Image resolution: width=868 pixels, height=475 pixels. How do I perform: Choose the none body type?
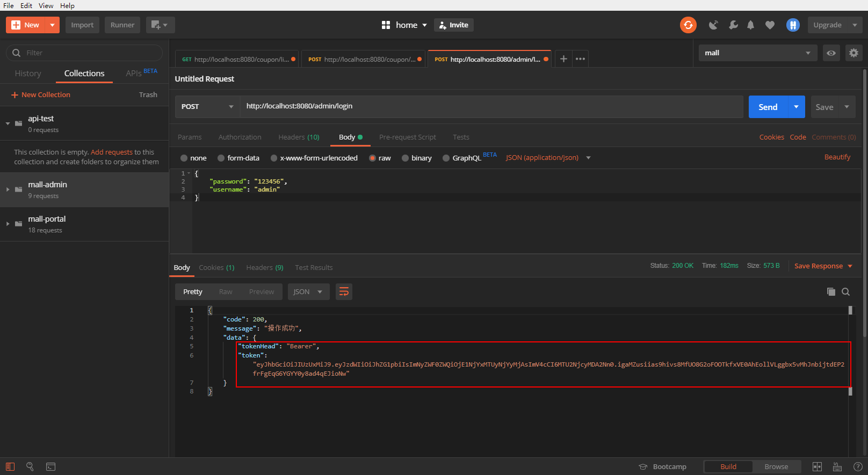point(193,158)
